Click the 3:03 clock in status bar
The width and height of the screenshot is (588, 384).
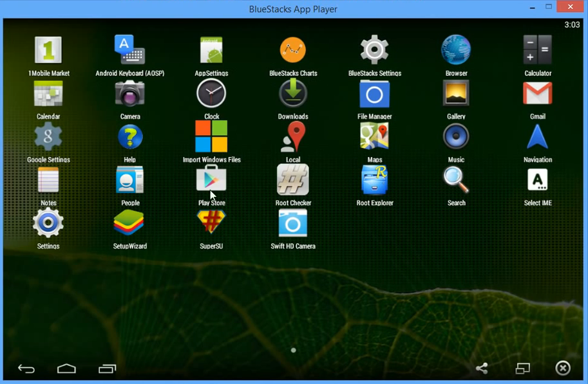click(x=572, y=25)
